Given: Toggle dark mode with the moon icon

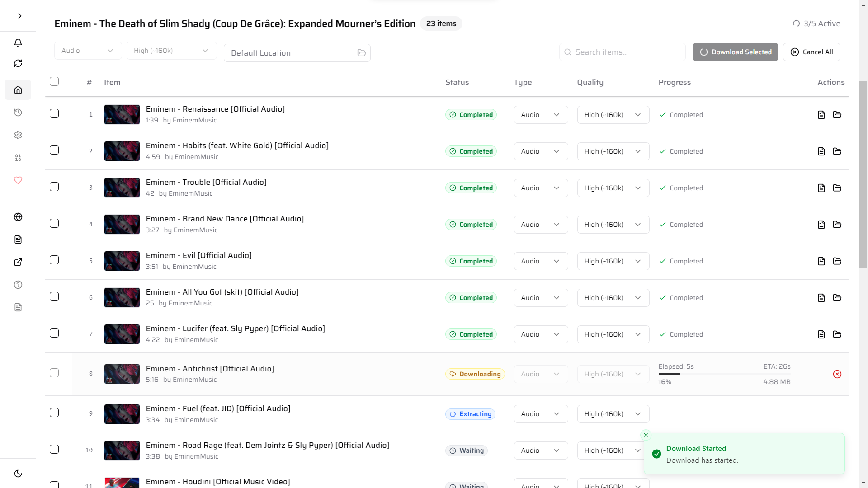Looking at the screenshot, I should [18, 474].
